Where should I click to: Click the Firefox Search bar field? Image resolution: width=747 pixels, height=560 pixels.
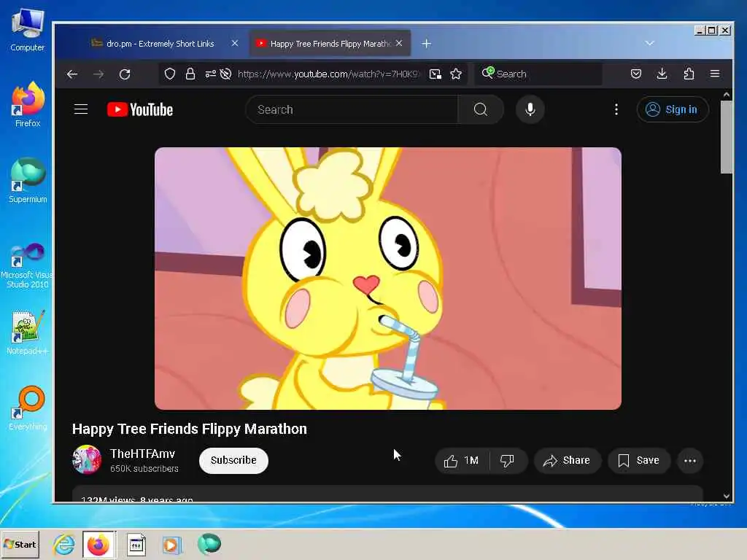pos(538,74)
